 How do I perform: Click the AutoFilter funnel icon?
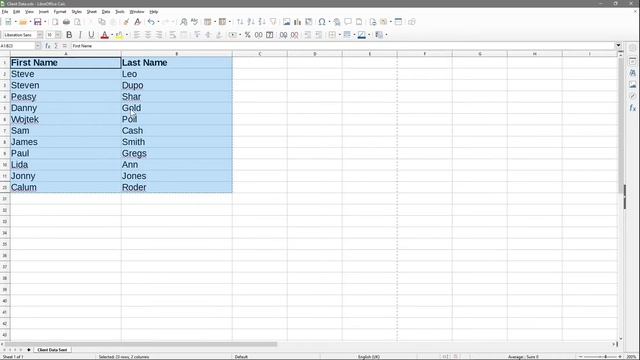(273, 22)
